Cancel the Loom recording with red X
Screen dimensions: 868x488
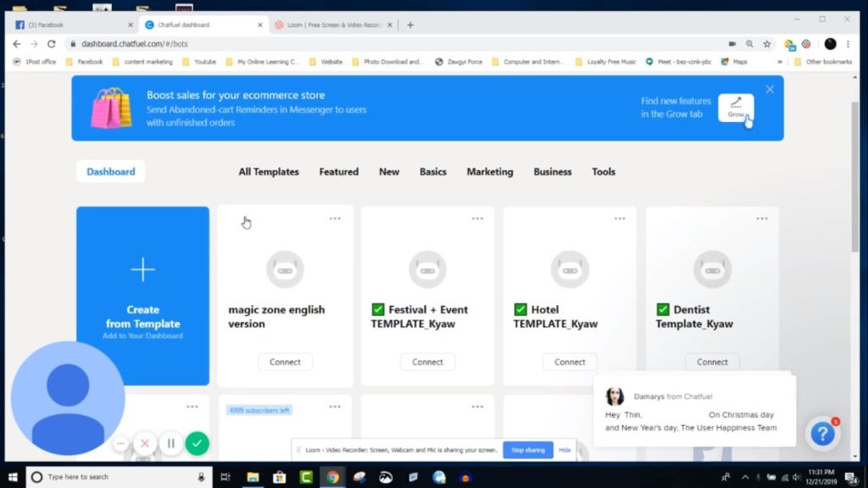pyautogui.click(x=145, y=443)
